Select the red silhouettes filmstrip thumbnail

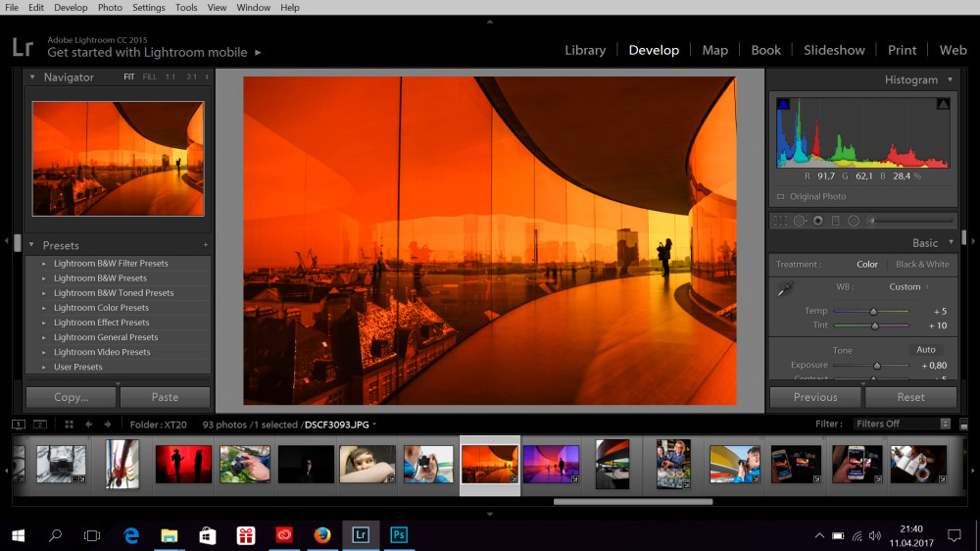183,464
